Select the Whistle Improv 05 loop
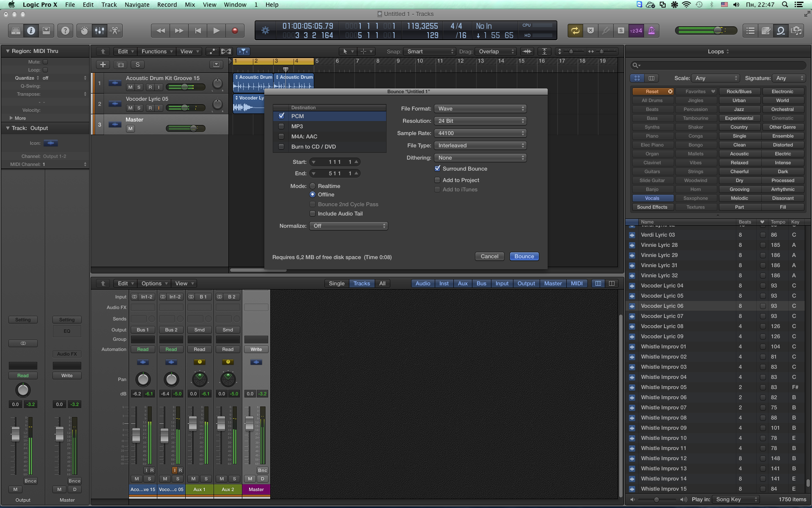The width and height of the screenshot is (812, 508). pos(663,387)
